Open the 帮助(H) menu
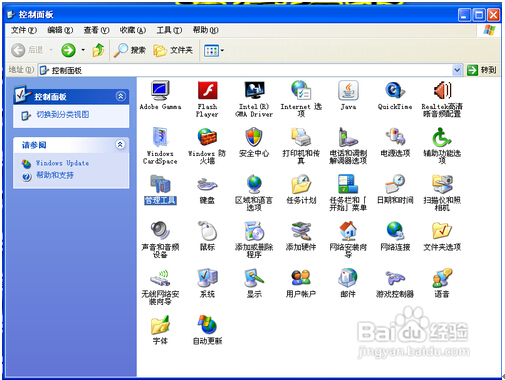The height and width of the screenshot is (380, 505). tap(206, 30)
